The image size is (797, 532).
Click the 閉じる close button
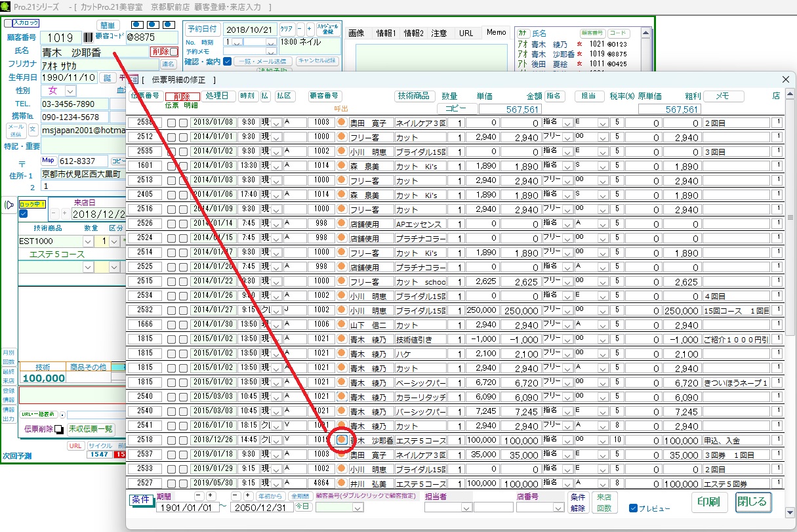click(753, 502)
